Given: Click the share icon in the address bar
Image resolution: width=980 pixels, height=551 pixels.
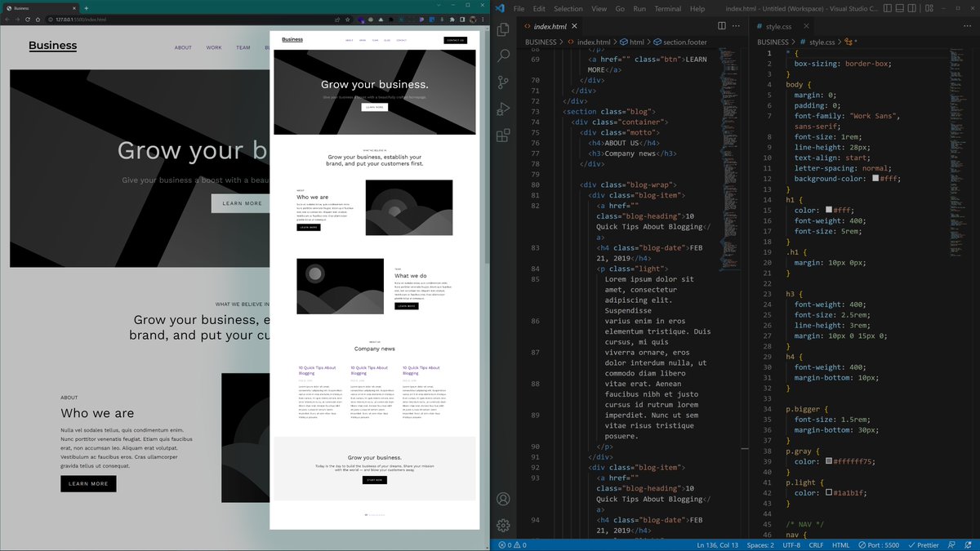Looking at the screenshot, I should [x=337, y=20].
